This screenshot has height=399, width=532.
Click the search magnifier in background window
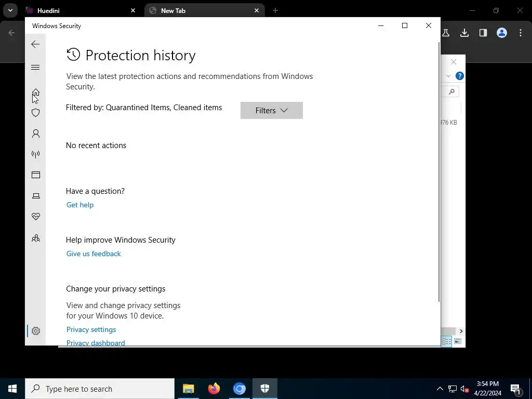point(451,91)
